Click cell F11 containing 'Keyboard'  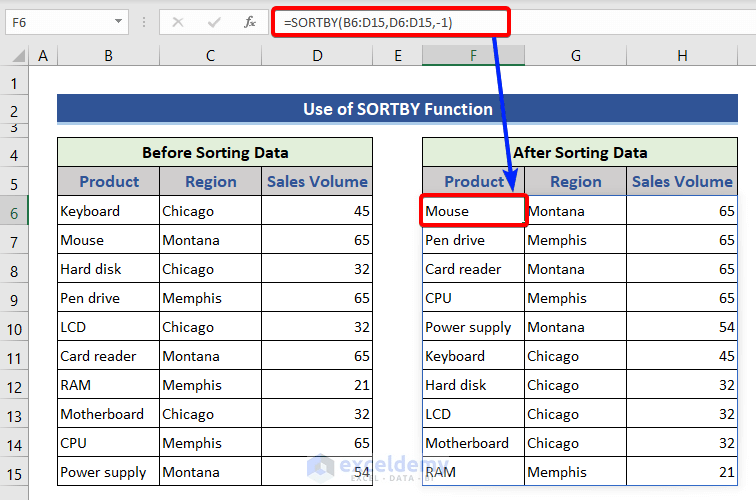[x=473, y=356]
